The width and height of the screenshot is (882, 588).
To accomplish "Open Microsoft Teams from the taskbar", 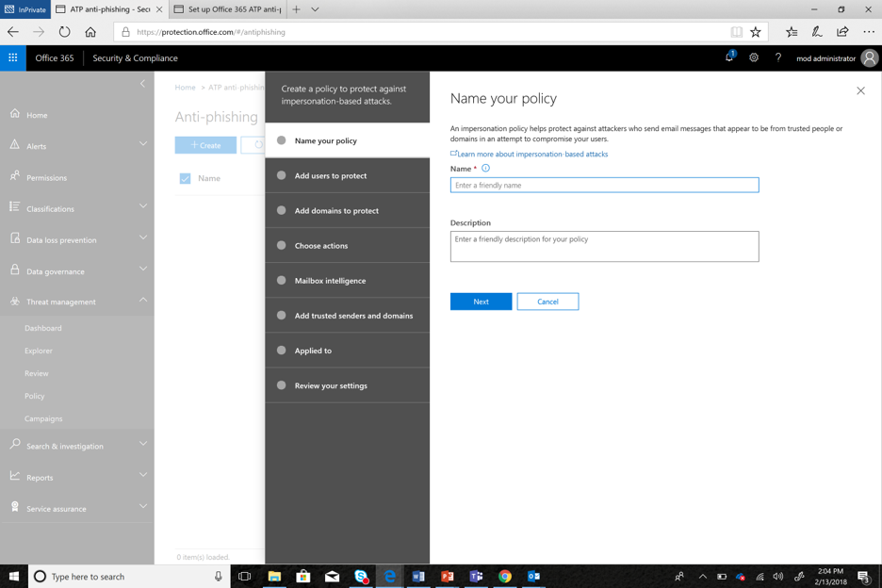I will pyautogui.click(x=476, y=576).
